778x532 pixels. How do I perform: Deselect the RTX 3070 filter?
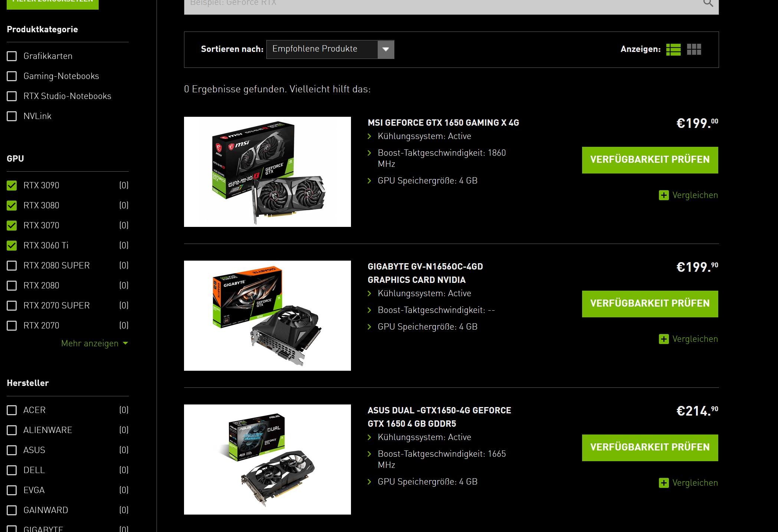point(12,226)
